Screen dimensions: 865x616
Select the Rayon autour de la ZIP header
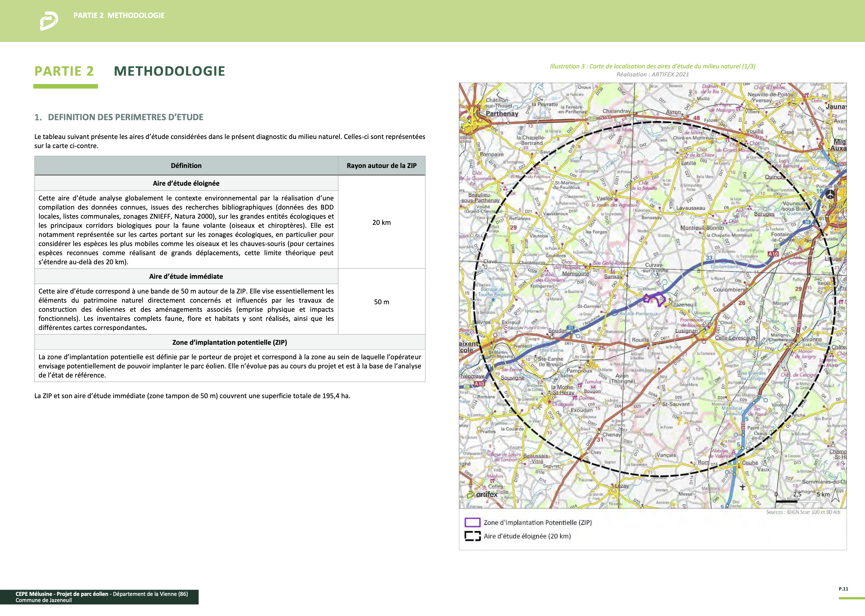coord(381,166)
